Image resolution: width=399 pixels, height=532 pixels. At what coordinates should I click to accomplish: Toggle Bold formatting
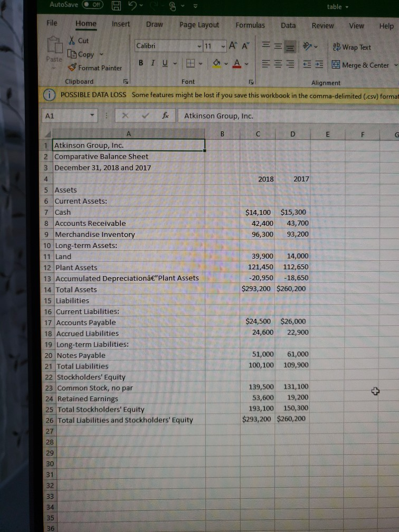141,63
